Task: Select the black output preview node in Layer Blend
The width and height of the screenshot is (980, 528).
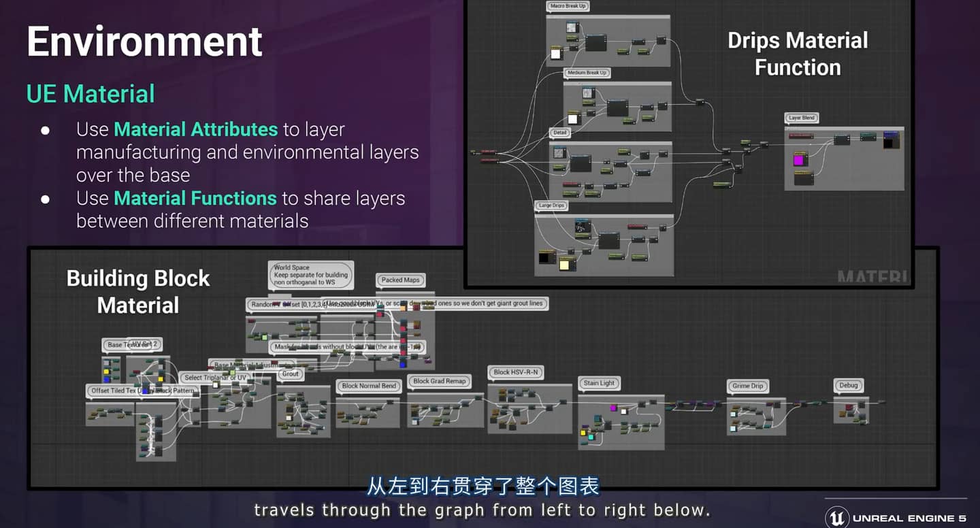Action: 890,140
